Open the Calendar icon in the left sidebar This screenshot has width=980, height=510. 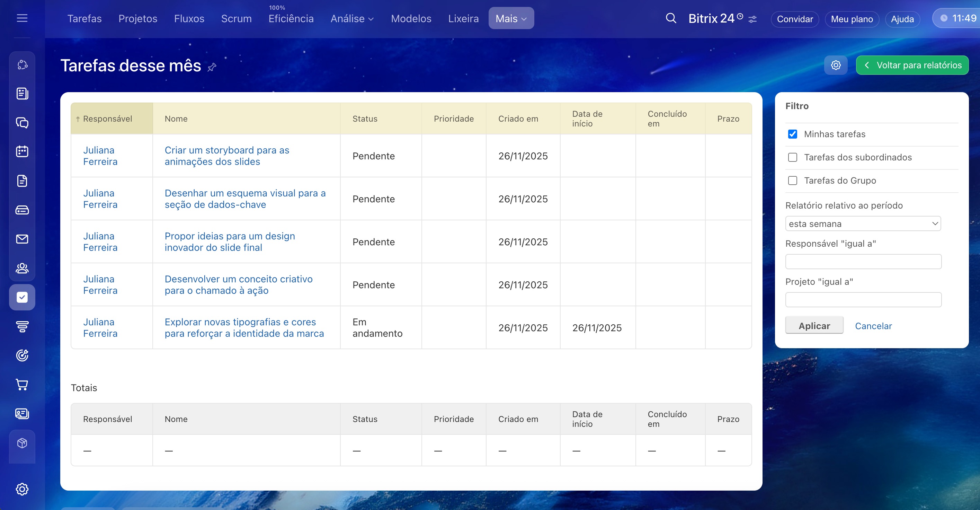click(x=22, y=151)
